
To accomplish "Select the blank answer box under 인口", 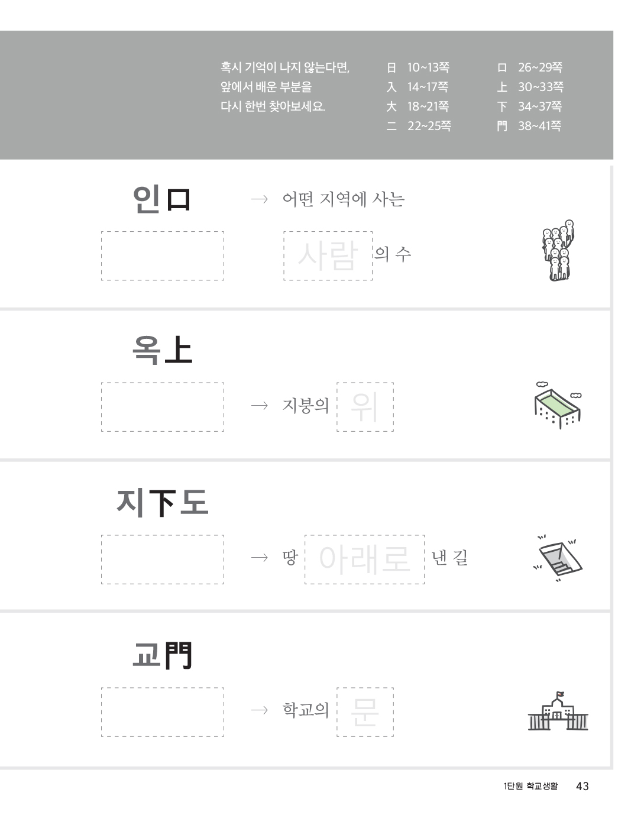I will pyautogui.click(x=163, y=255).
